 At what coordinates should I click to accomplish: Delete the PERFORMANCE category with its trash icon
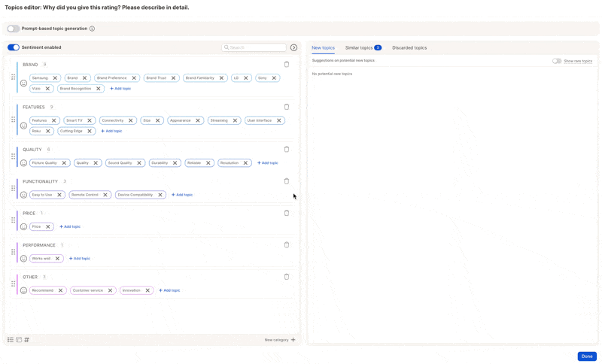(287, 244)
